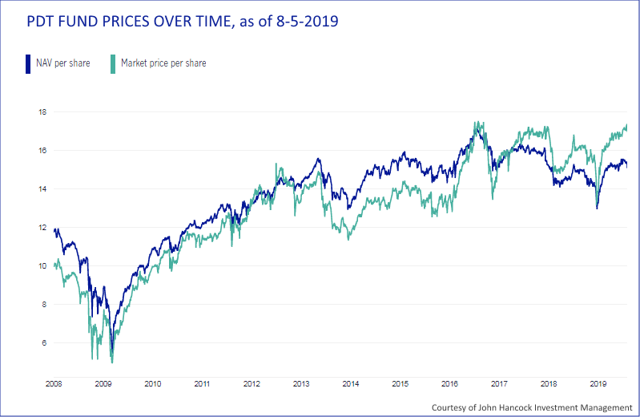Click the NAV per share blue swatch
Viewport: 640px width, 417px height.
(x=28, y=64)
